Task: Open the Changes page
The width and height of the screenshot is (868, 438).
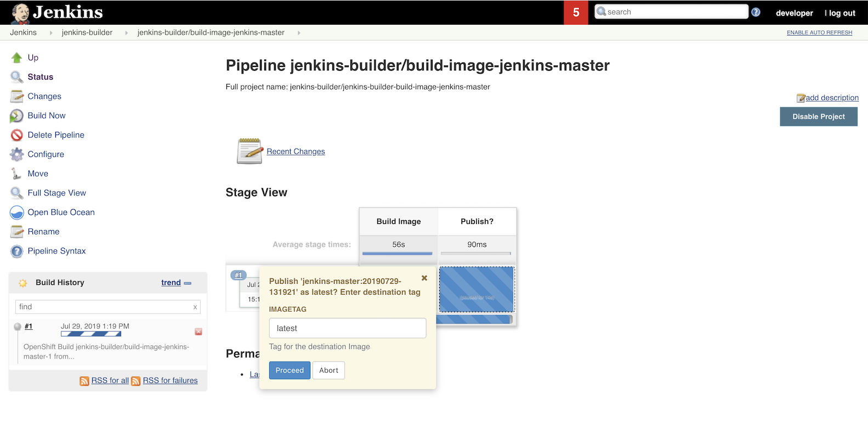Action: click(x=44, y=96)
